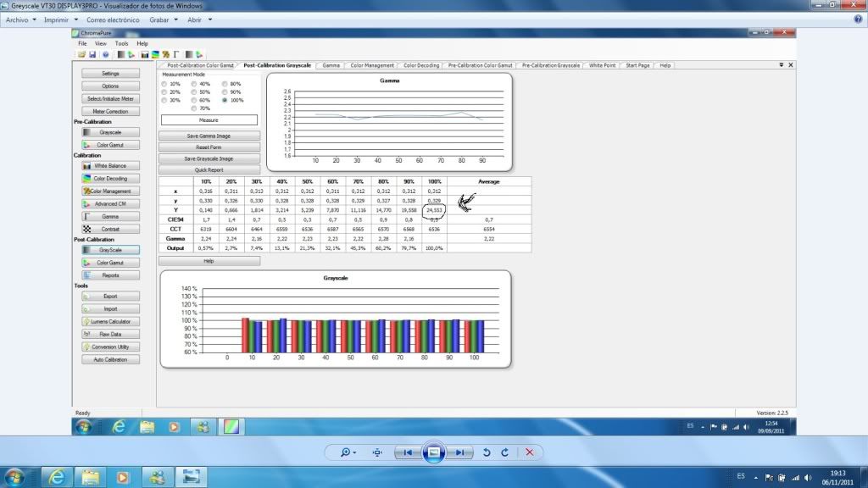
Task: Click the Auto Calibration sidebar button
Action: (110, 359)
